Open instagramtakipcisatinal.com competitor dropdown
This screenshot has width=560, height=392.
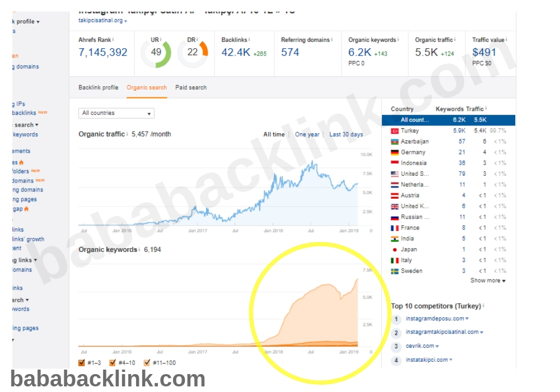tap(482, 332)
